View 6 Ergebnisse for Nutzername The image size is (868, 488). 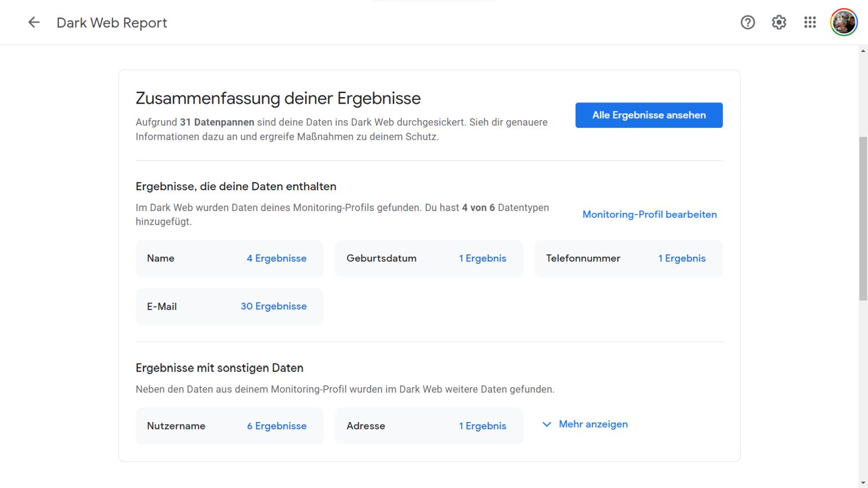pos(277,426)
